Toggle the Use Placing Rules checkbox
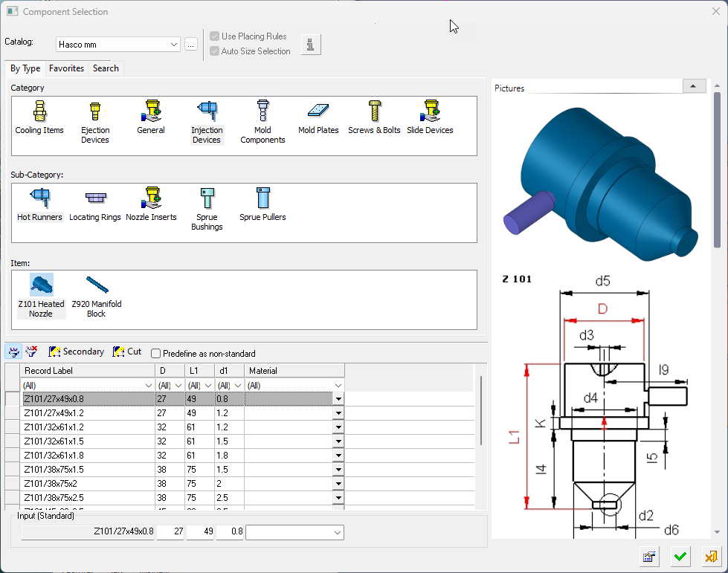The image size is (728, 573). click(x=215, y=36)
